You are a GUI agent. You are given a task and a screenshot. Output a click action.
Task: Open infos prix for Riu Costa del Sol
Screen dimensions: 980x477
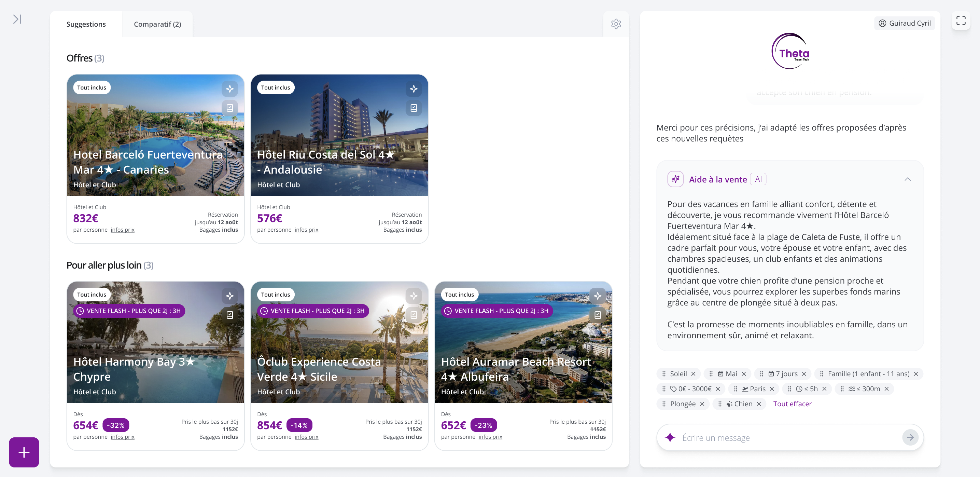pyautogui.click(x=306, y=230)
